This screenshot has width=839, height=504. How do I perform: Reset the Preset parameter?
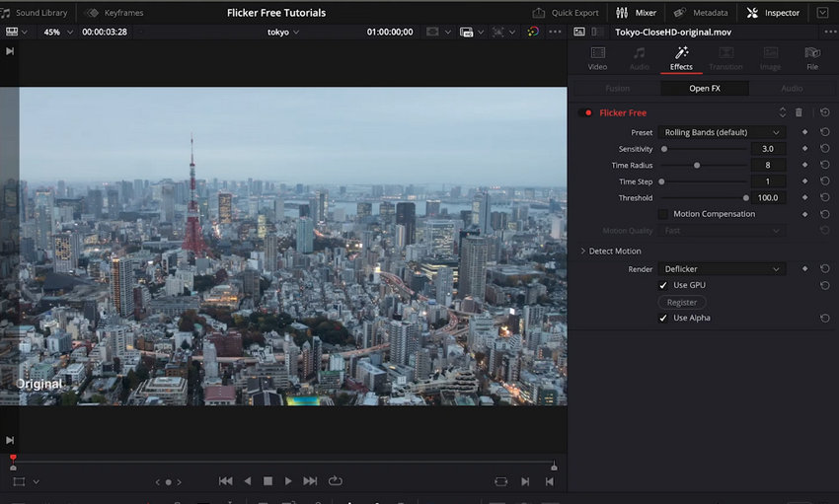click(x=824, y=132)
